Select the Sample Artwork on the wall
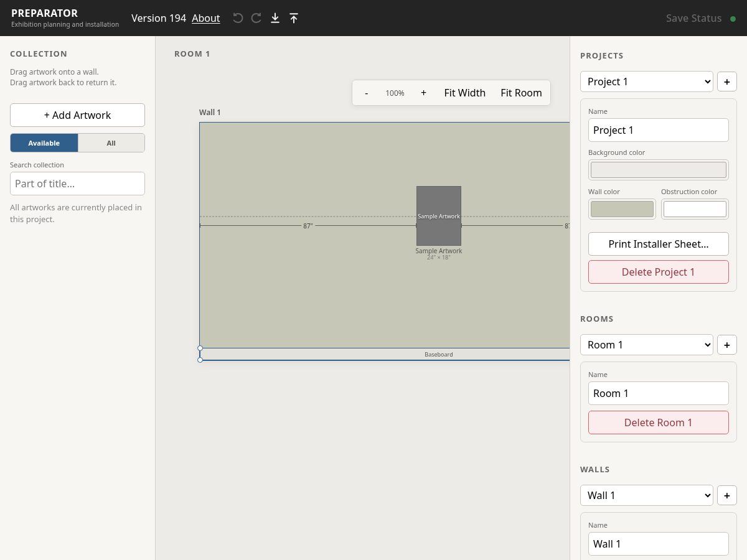This screenshot has height=560, width=747. 439,216
